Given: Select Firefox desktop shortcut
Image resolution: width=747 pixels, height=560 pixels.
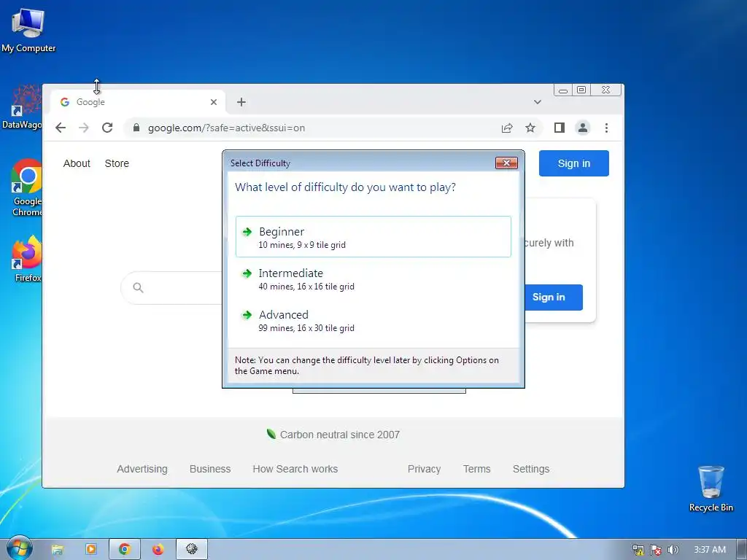Looking at the screenshot, I should (x=27, y=259).
